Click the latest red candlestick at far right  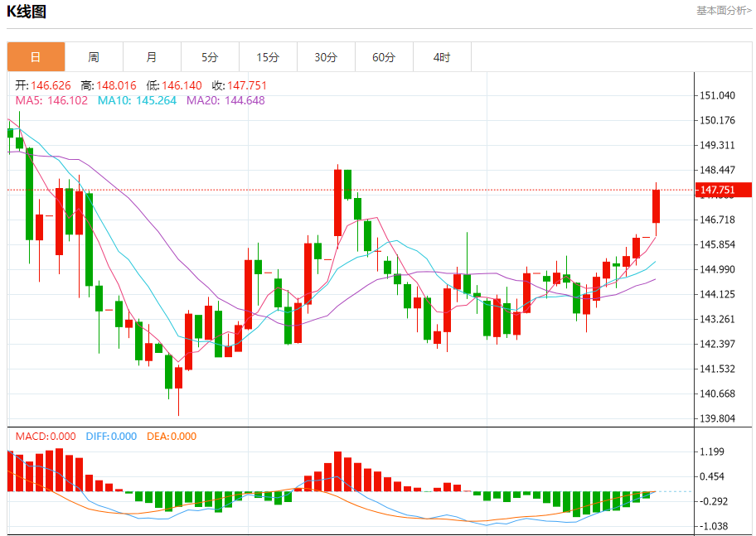[x=656, y=206]
